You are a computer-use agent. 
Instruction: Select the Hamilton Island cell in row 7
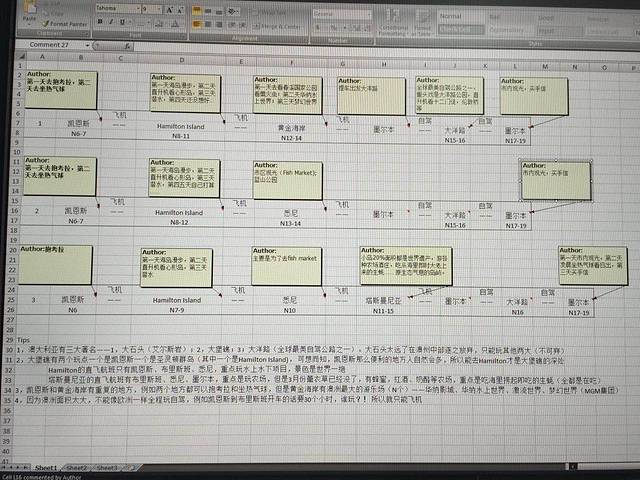pos(179,128)
